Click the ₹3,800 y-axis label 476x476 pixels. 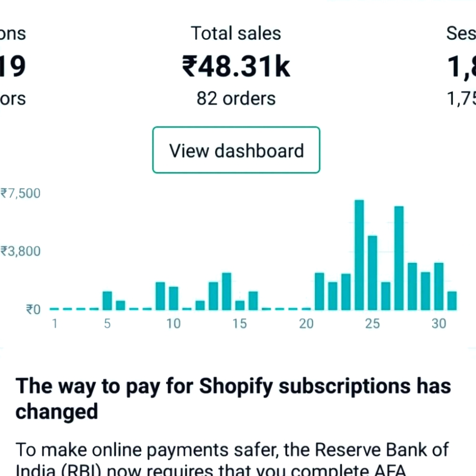tap(21, 252)
